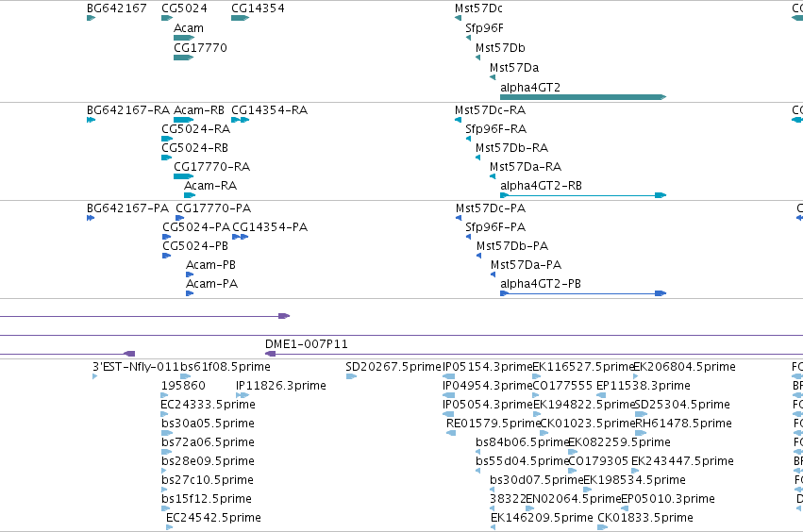
Task: Select the CG17770 gene label
Action: (x=200, y=47)
